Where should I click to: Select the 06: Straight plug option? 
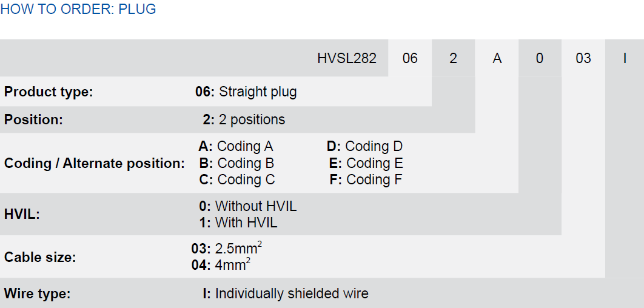click(x=246, y=92)
